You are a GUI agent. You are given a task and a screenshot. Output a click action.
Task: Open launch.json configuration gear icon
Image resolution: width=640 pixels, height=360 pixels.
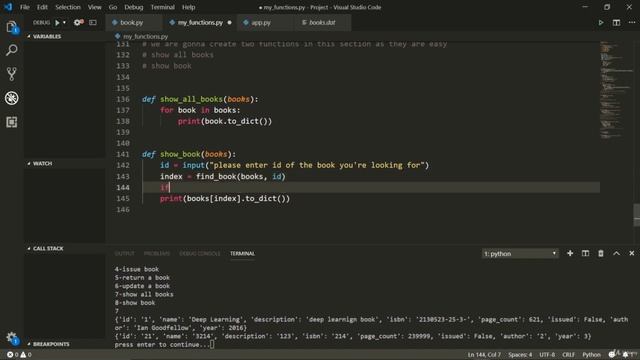tap(78, 22)
